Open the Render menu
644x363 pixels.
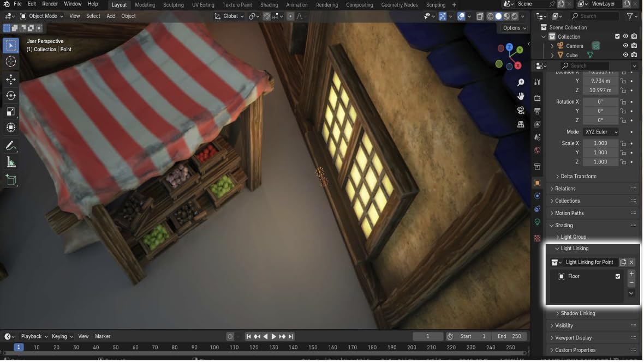50,4
